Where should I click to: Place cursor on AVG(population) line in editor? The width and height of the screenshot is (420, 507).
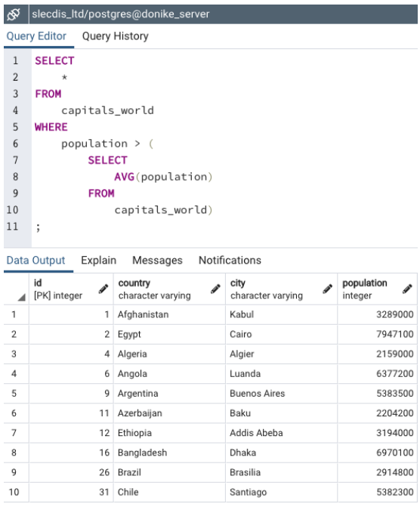click(163, 177)
